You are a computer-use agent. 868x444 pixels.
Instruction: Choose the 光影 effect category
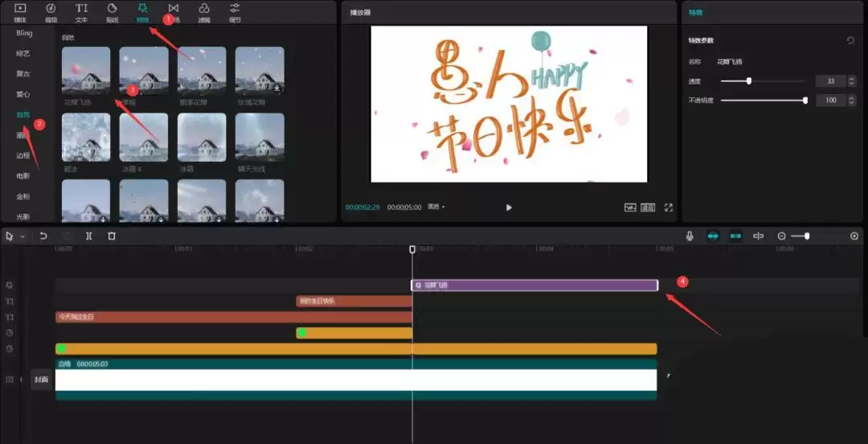23,216
